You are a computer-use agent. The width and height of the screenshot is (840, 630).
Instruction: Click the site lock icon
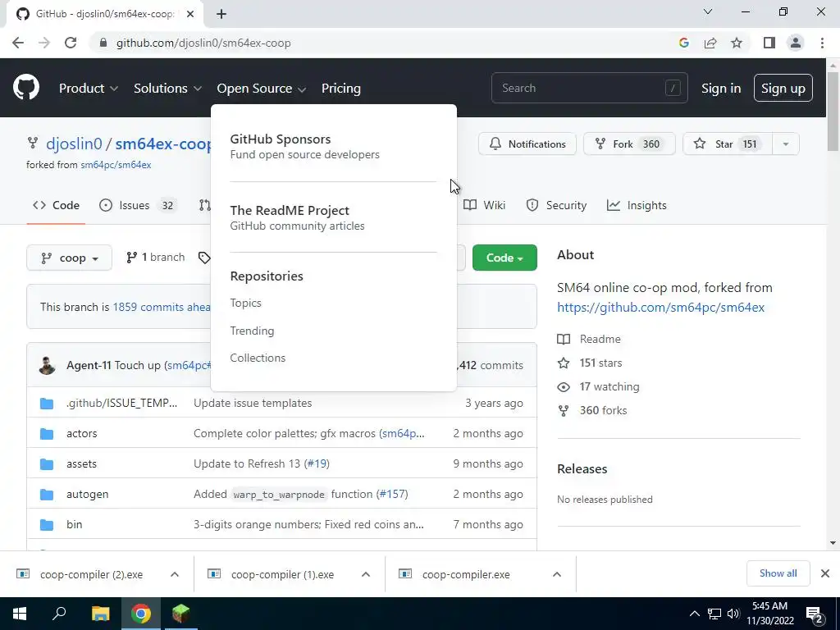coord(103,43)
